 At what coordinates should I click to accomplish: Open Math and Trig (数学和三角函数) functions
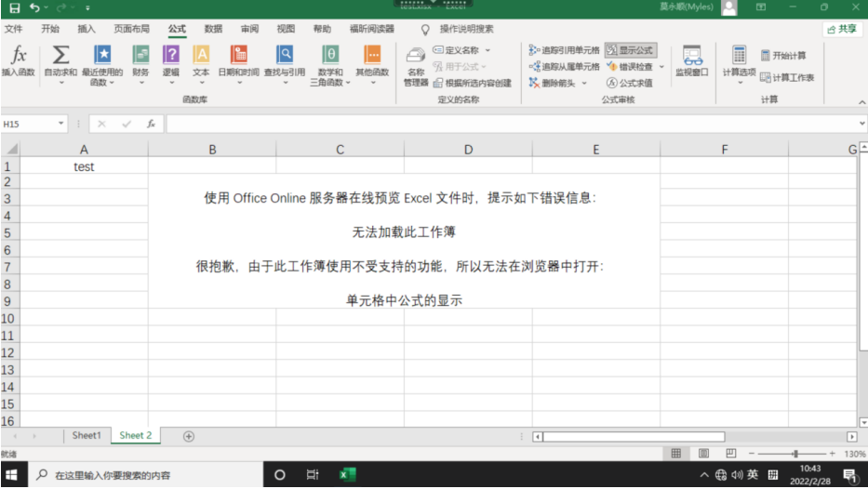330,65
